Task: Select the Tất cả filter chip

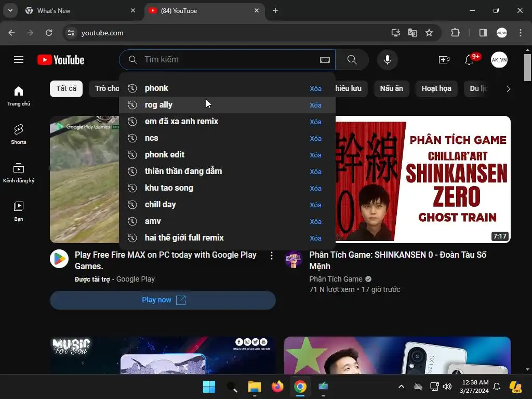Action: [x=66, y=88]
